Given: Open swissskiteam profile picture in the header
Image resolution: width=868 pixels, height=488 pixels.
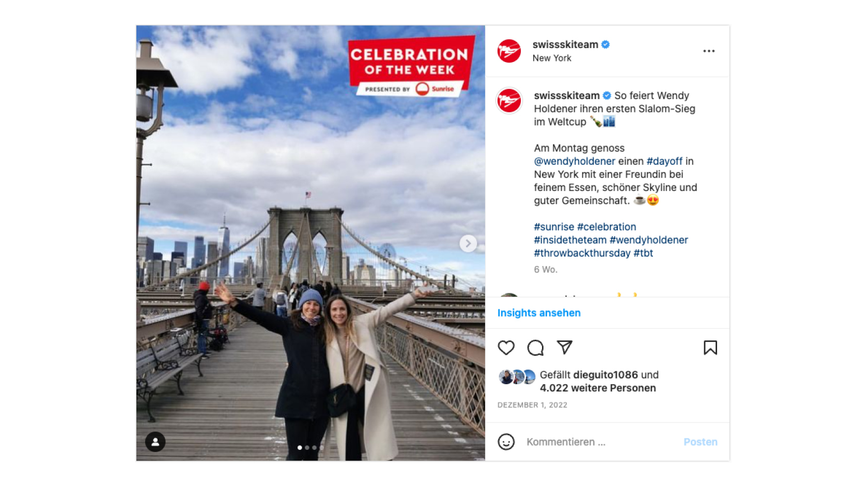Looking at the screenshot, I should click(x=509, y=51).
